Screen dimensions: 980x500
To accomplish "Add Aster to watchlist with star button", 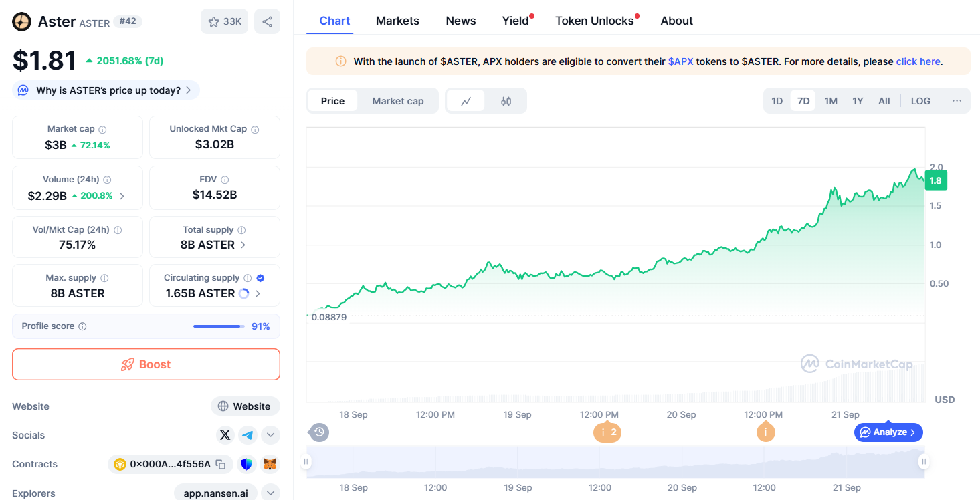I will tap(224, 21).
